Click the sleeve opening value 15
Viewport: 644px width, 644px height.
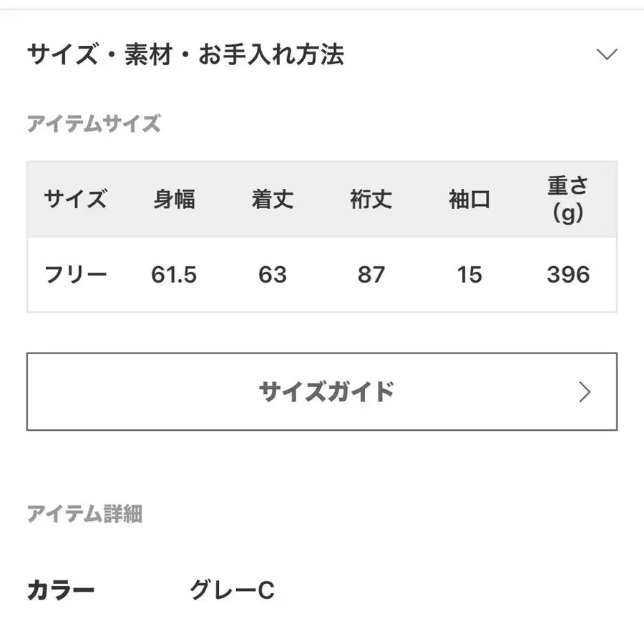click(469, 274)
